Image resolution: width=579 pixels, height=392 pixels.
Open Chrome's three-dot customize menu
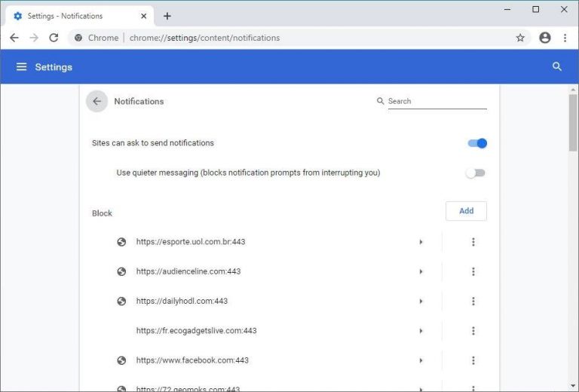tap(565, 38)
